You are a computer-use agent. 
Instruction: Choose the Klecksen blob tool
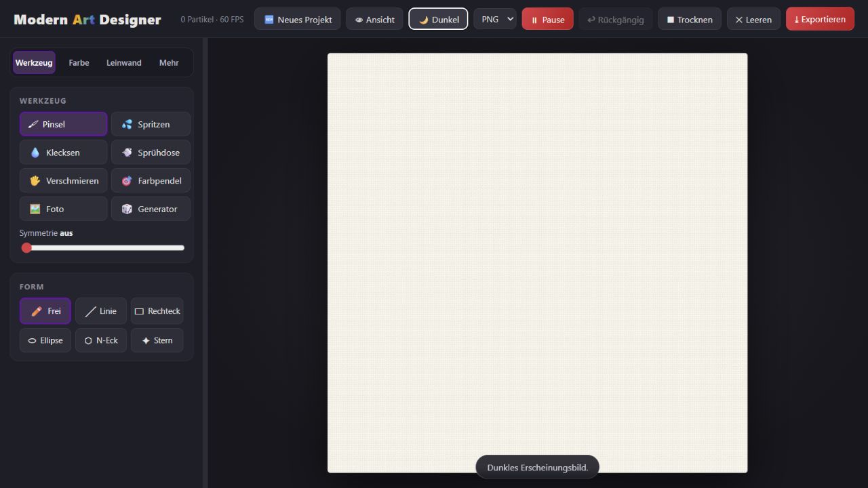(x=63, y=152)
